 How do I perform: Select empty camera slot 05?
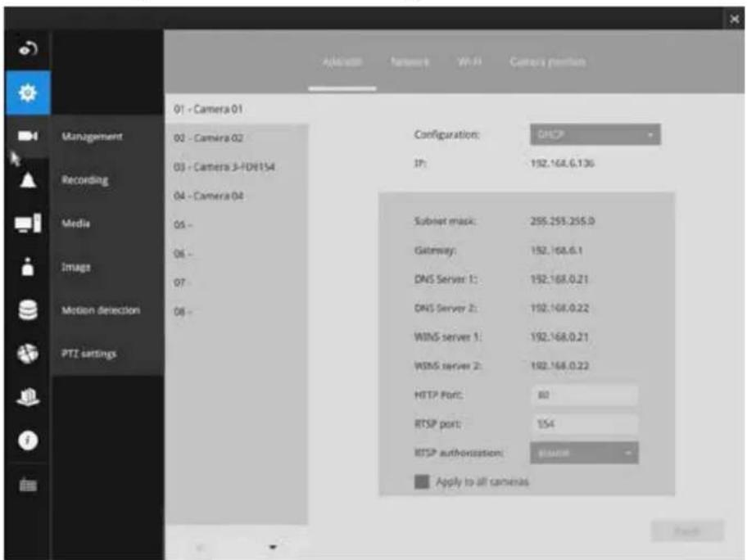point(237,225)
